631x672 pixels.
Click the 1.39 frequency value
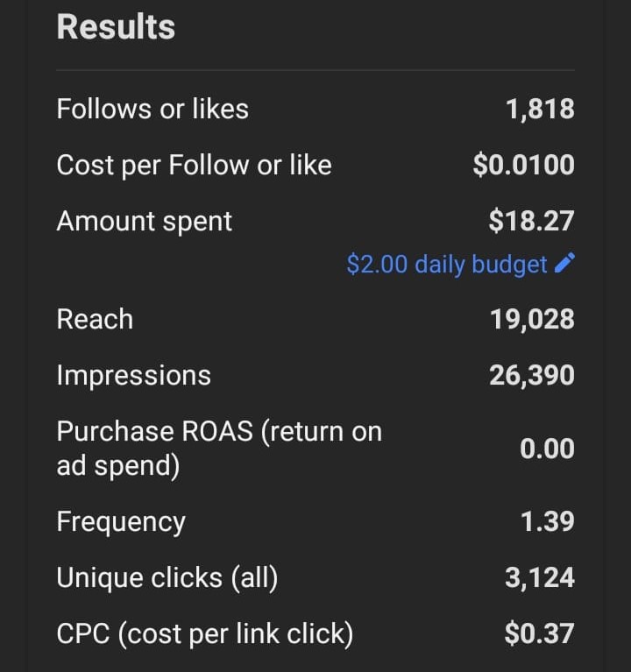point(547,521)
